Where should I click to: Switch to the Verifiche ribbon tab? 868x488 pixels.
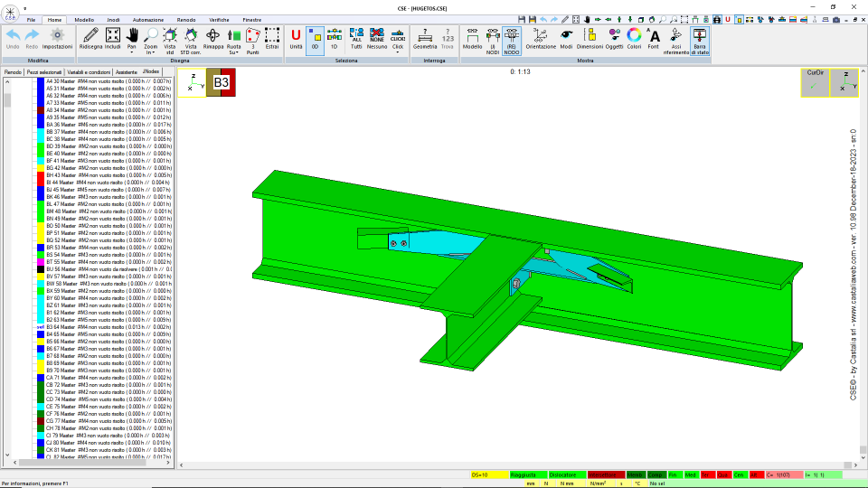(219, 20)
